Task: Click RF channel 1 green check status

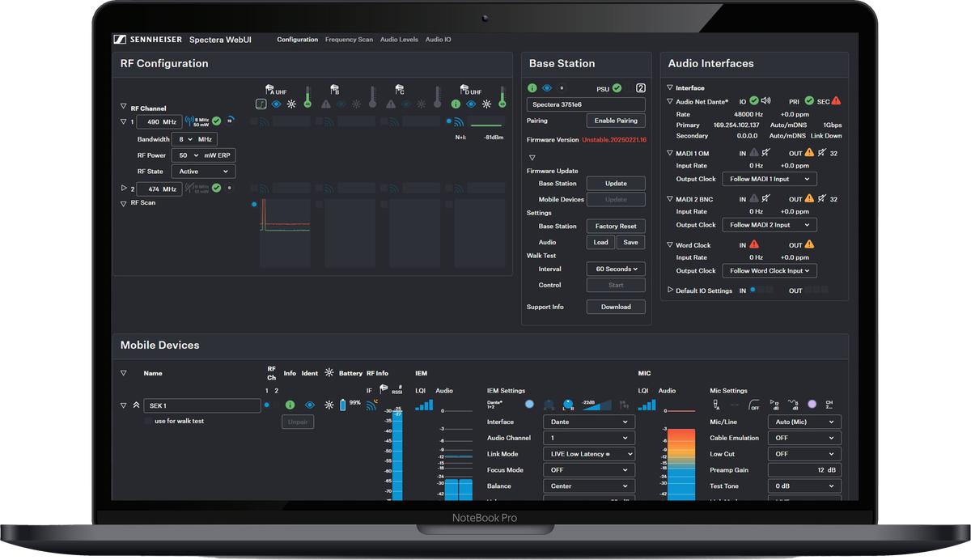Action: click(x=216, y=121)
